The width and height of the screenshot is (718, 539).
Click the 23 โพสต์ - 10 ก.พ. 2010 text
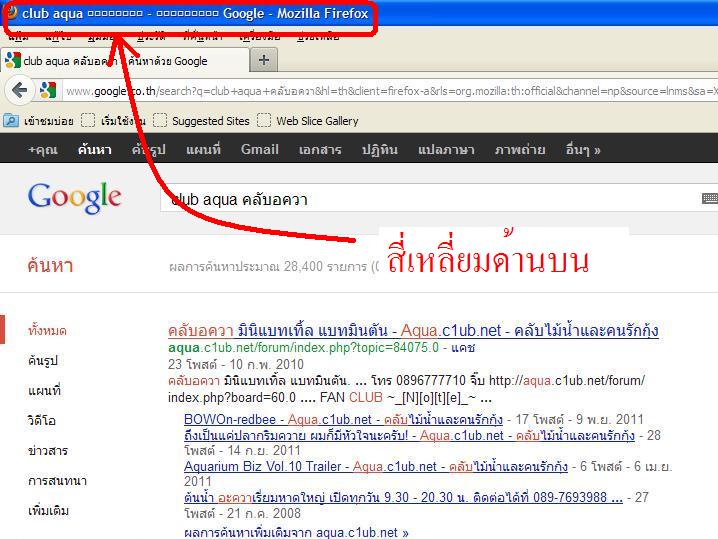[236, 364]
